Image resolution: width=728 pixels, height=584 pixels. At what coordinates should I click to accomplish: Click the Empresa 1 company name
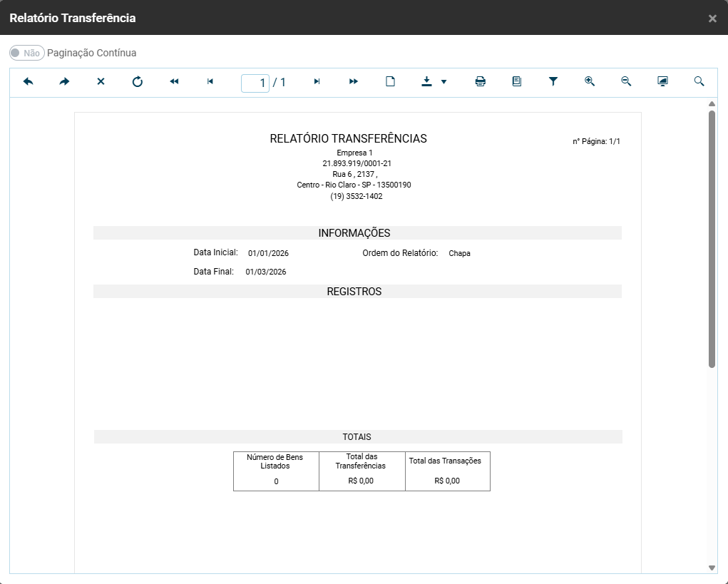point(354,153)
